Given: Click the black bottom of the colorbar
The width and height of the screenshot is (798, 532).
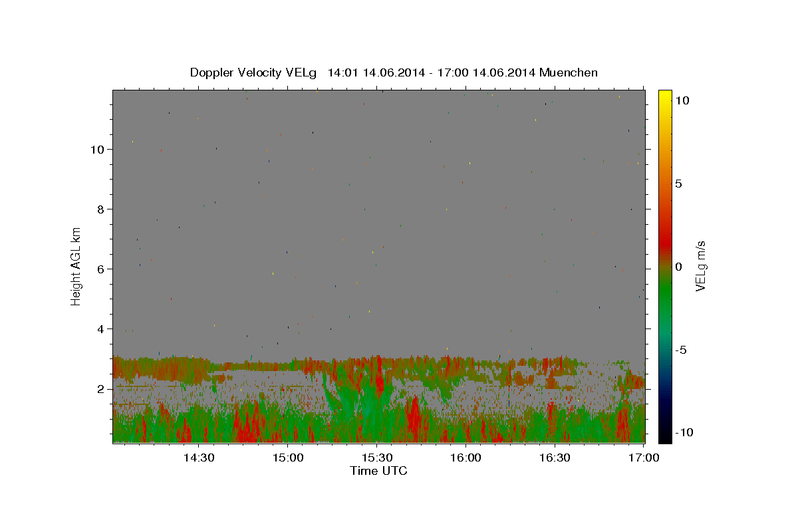Looking at the screenshot, I should coord(664,436).
